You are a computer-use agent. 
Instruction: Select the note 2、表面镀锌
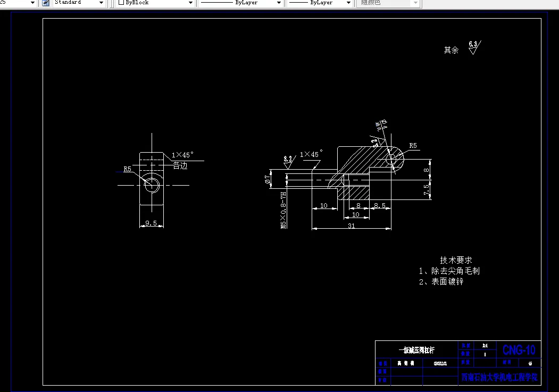coord(441,281)
